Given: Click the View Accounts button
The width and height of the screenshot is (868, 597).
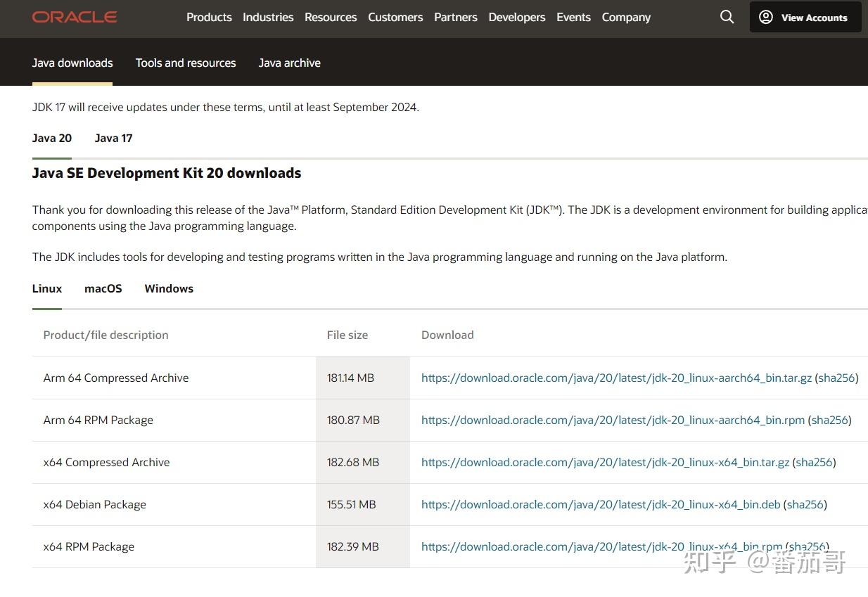Looking at the screenshot, I should click(x=805, y=18).
